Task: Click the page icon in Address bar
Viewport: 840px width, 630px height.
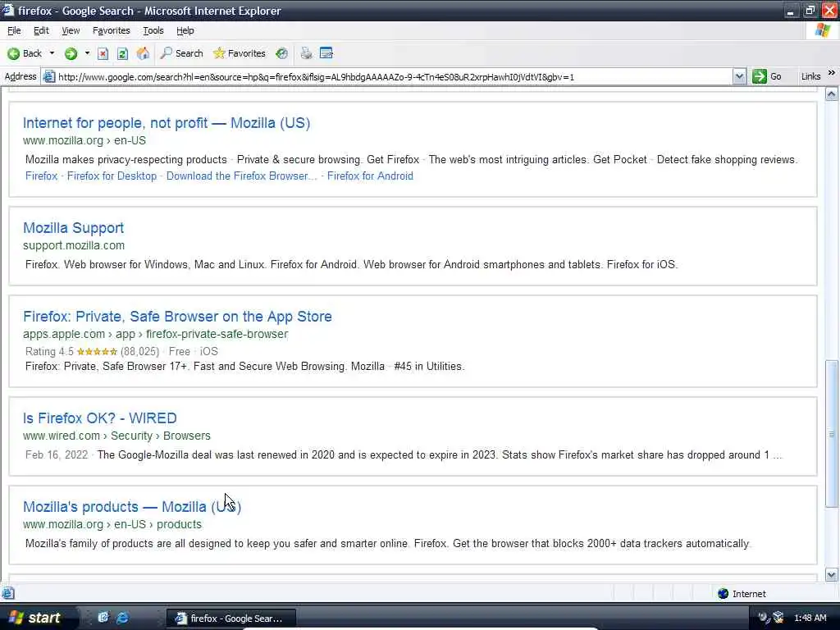Action: coord(48,76)
